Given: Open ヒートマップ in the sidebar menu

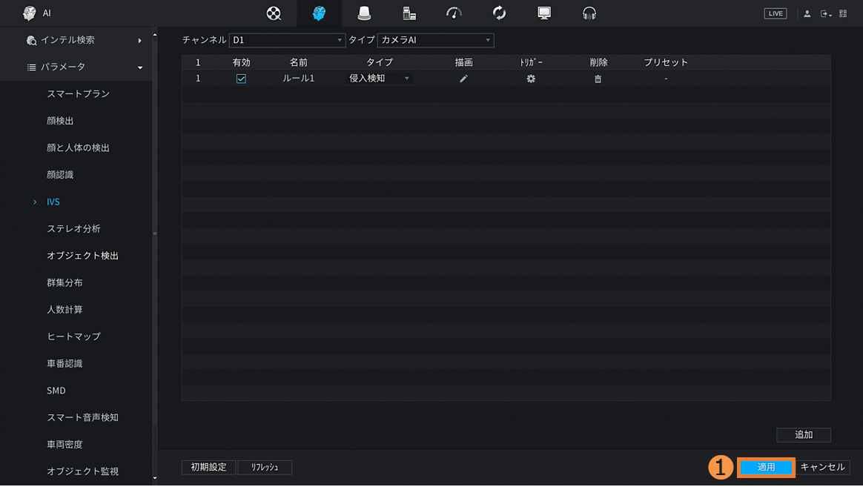Looking at the screenshot, I should [x=73, y=336].
